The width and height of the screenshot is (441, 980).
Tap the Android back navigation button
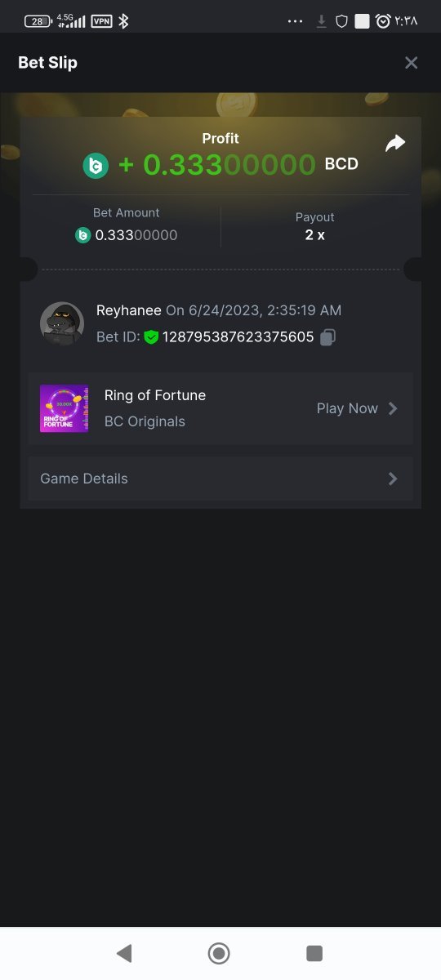click(x=124, y=953)
